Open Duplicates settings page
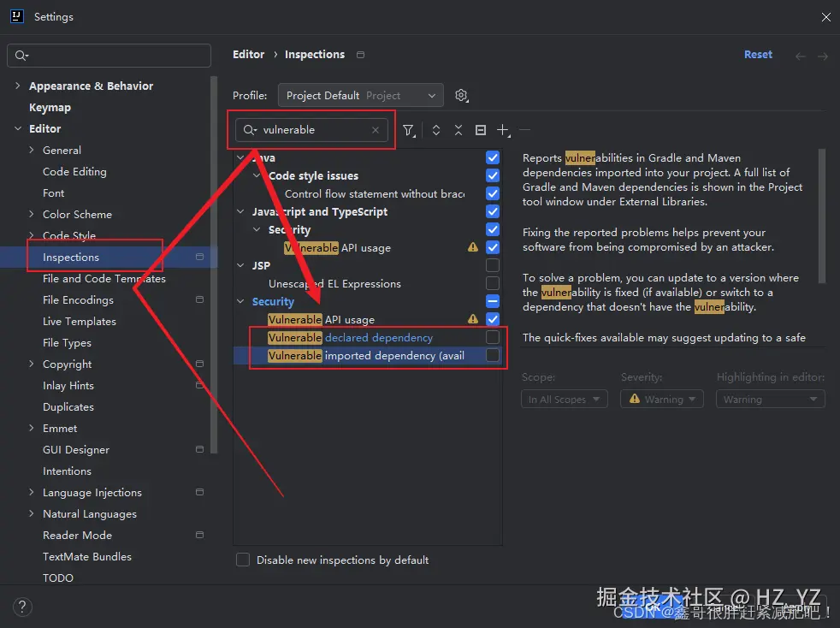Viewport: 840px width, 628px height. pos(68,406)
